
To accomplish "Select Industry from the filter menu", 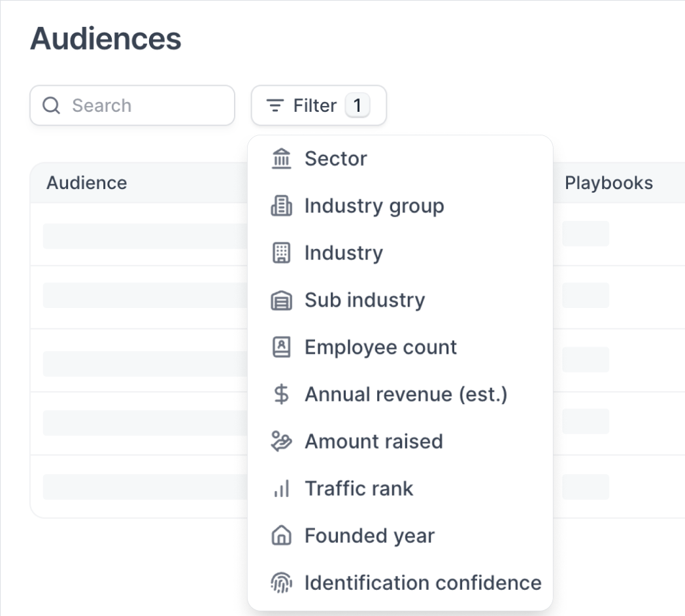I will tap(343, 253).
